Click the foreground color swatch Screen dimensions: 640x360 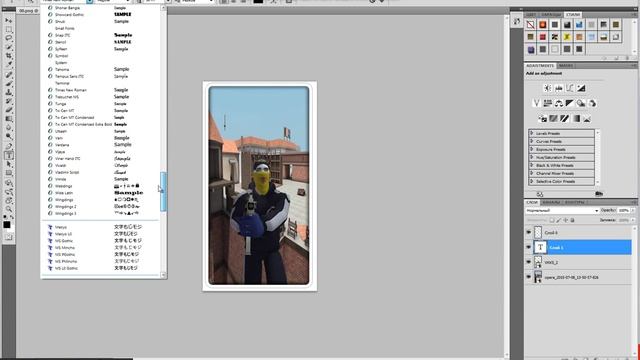click(x=7, y=224)
